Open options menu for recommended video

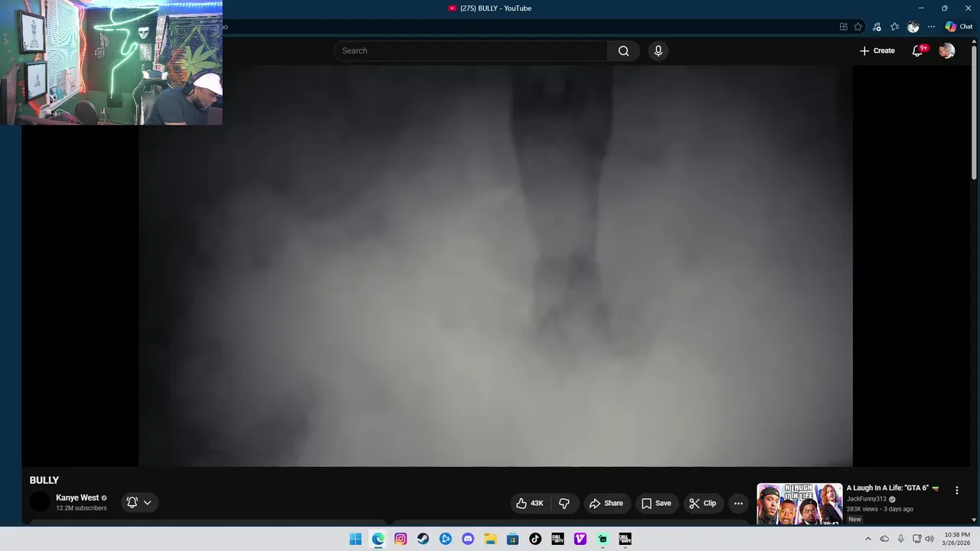pyautogui.click(x=956, y=490)
